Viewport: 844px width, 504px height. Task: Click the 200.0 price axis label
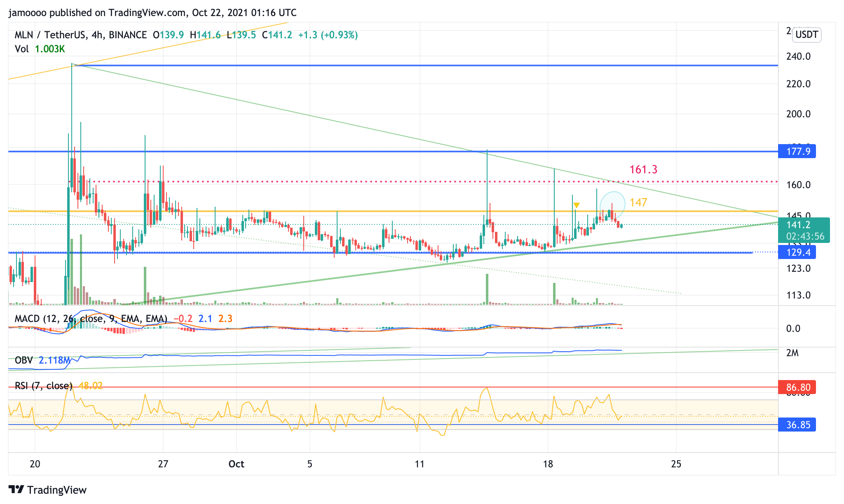point(798,114)
